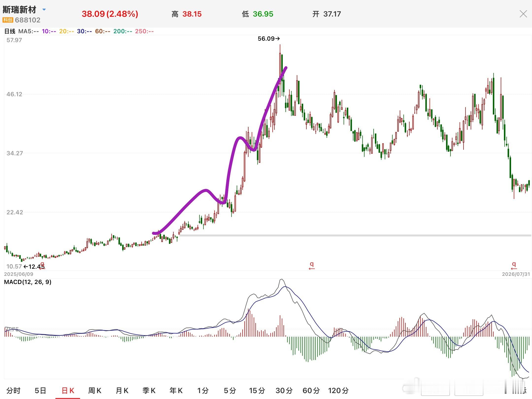Viewport: 532px width, 399px height.
Task: Switch to the 年K tab
Action: pos(176,391)
